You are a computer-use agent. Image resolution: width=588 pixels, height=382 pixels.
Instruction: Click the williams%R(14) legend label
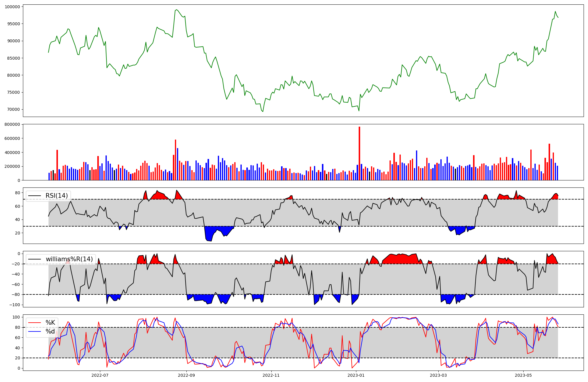[x=69, y=259]
